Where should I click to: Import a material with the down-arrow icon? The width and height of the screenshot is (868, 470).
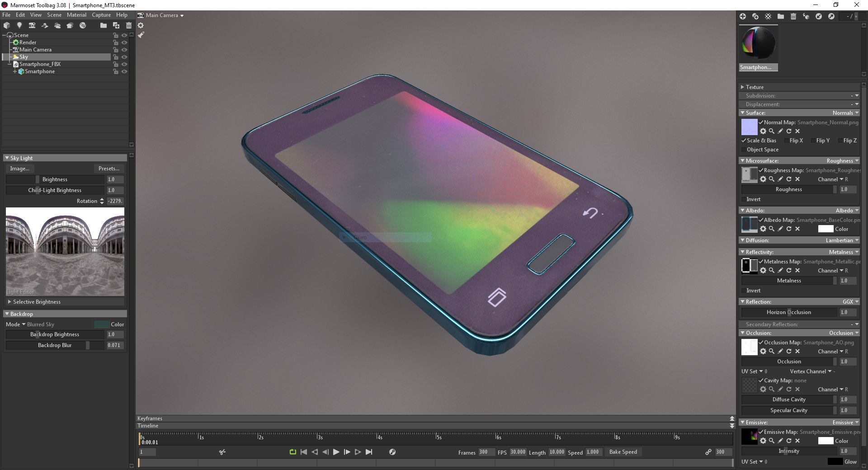click(x=818, y=16)
